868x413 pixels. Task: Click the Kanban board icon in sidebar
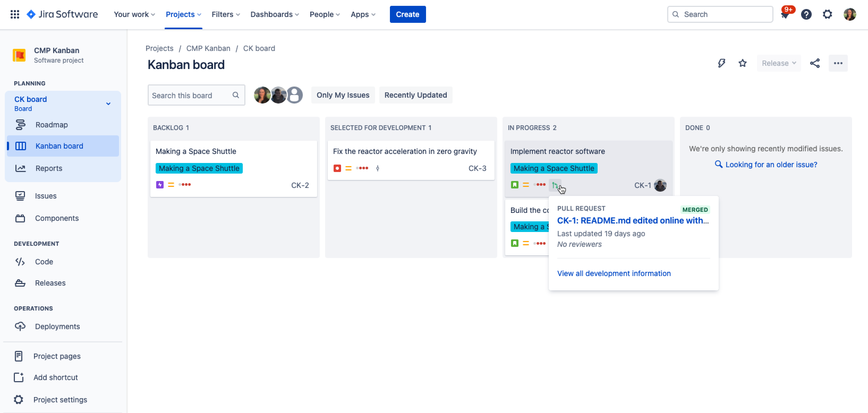click(x=20, y=145)
